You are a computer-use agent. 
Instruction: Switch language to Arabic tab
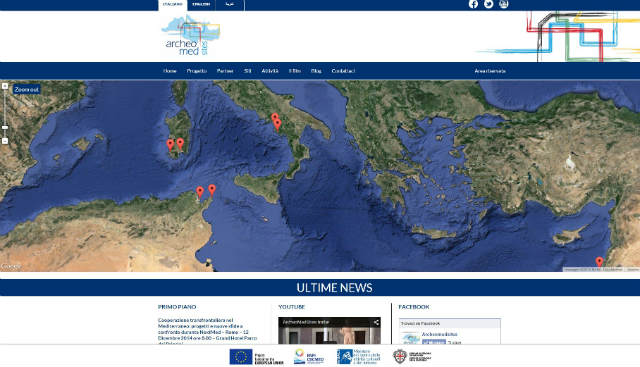[x=230, y=4]
